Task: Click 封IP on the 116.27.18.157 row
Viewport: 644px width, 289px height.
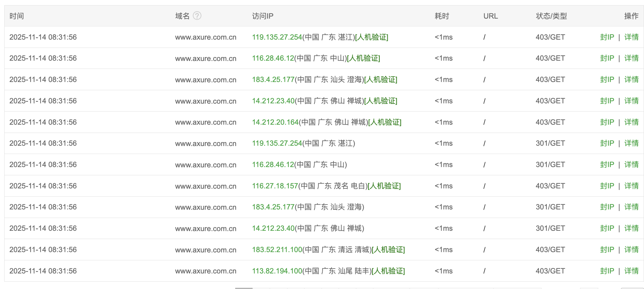Action: [607, 186]
